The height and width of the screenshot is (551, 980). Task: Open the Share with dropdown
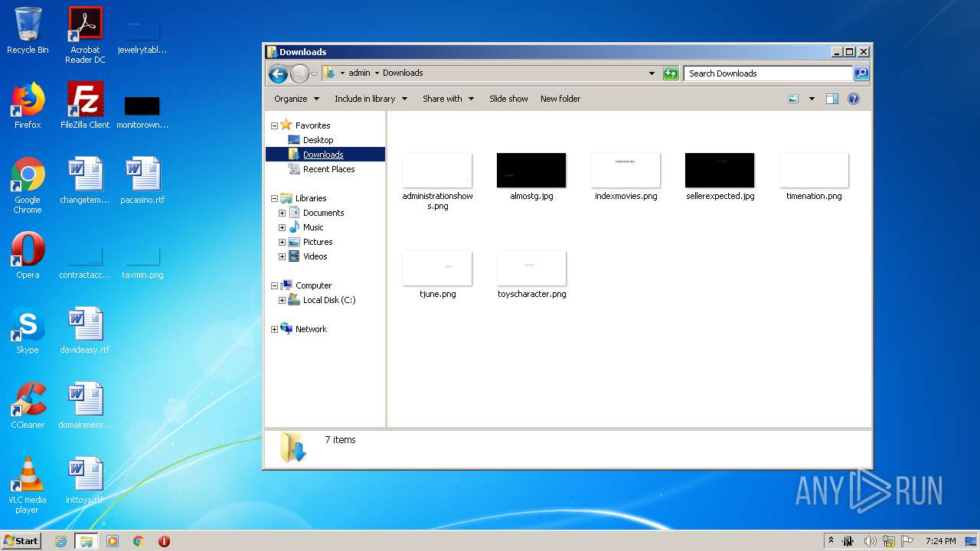click(448, 99)
